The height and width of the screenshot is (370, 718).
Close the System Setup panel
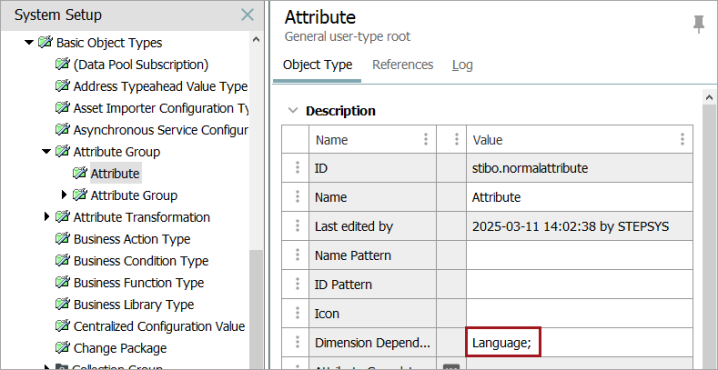click(247, 15)
